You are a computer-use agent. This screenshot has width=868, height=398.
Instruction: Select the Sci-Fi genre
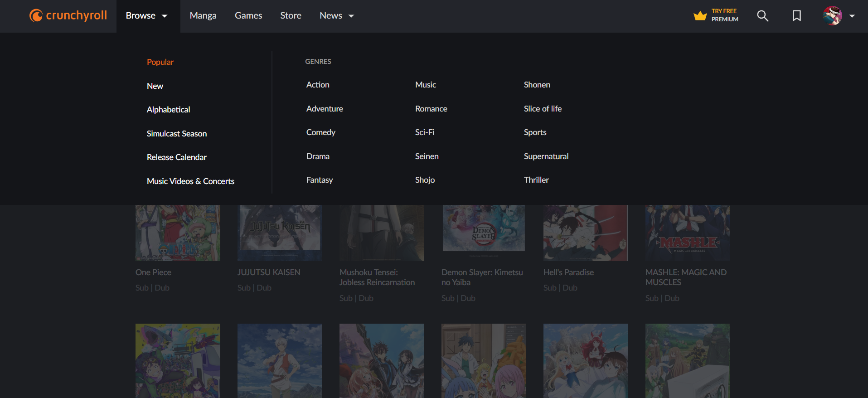[425, 132]
